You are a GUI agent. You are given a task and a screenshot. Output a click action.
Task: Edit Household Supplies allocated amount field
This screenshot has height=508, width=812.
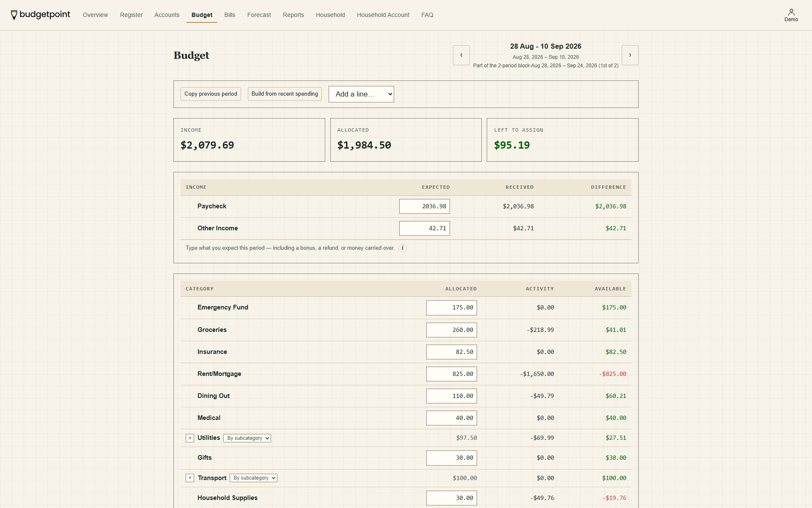(451, 498)
